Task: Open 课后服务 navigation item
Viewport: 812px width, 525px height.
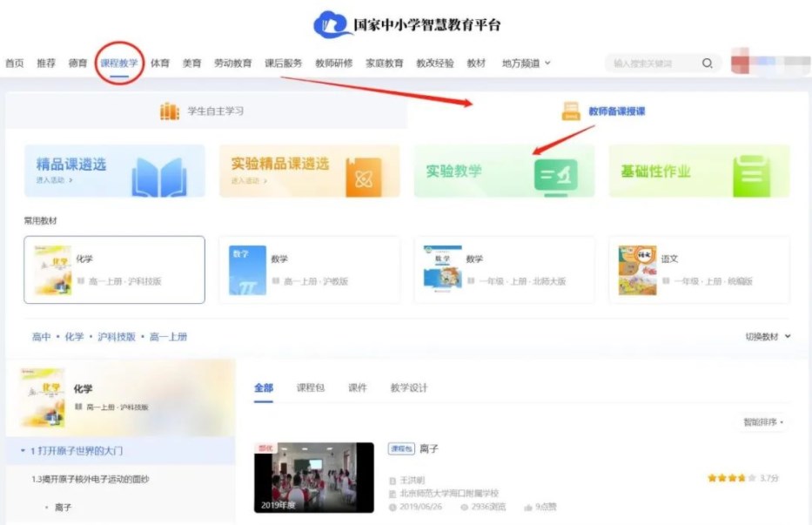Action: (x=283, y=64)
